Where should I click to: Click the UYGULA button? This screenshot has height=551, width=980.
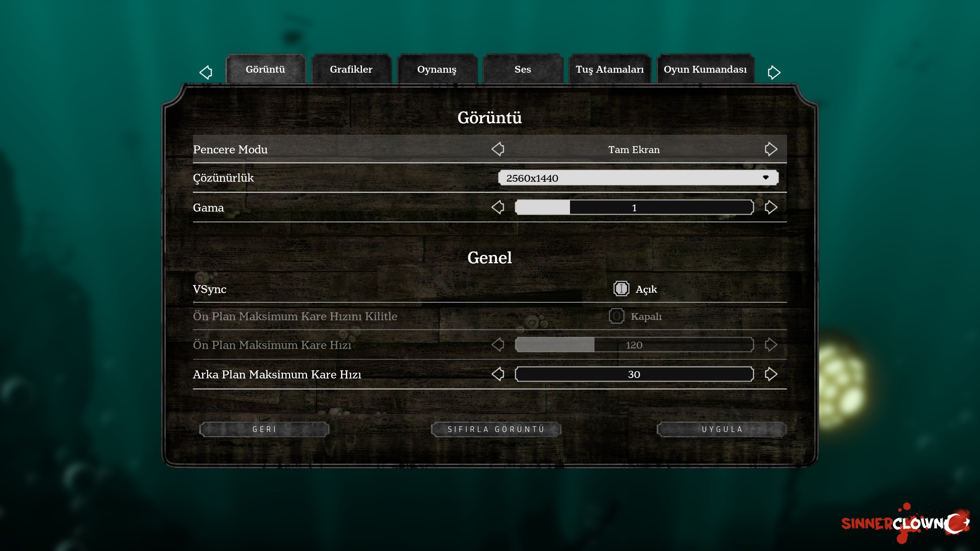pos(722,429)
